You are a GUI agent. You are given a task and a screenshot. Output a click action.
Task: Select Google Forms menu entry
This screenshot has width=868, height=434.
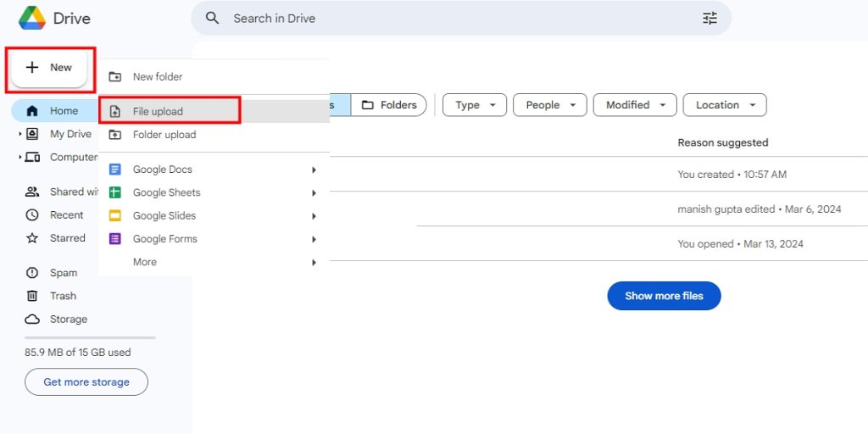(x=214, y=239)
